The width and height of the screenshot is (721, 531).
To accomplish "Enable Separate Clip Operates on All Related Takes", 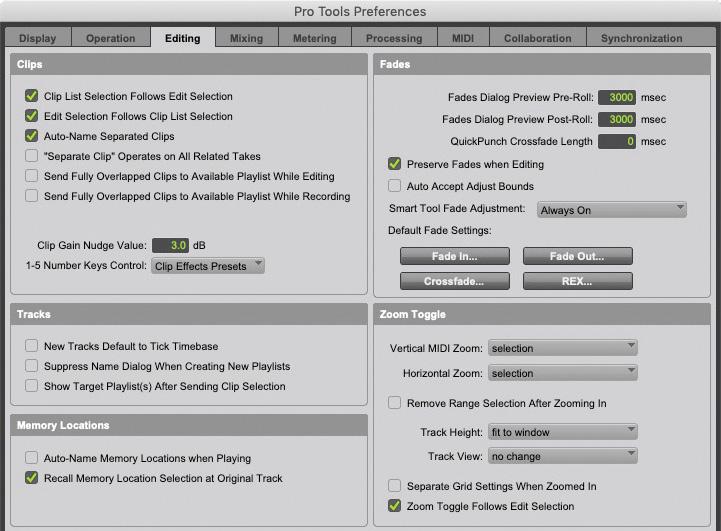I will tap(32, 156).
